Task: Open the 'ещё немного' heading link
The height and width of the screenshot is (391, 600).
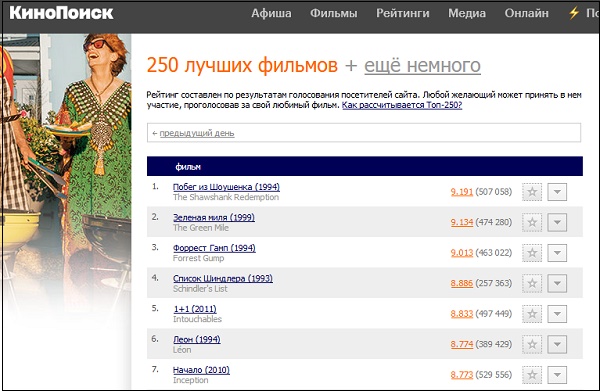Action: point(422,65)
